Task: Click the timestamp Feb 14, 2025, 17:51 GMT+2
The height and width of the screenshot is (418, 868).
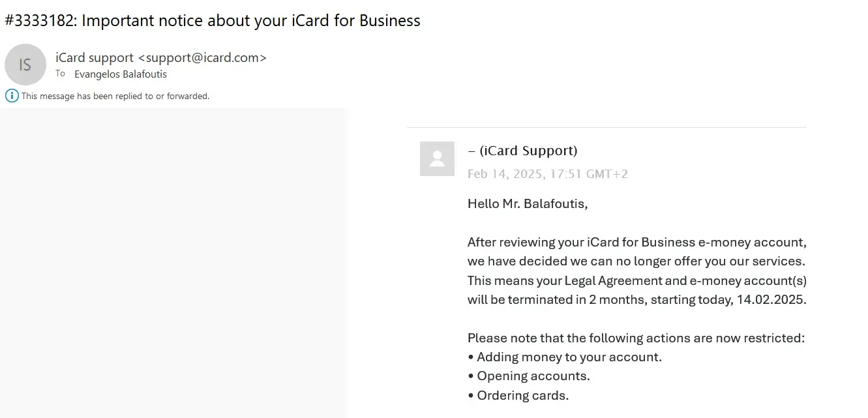Action: pyautogui.click(x=548, y=174)
